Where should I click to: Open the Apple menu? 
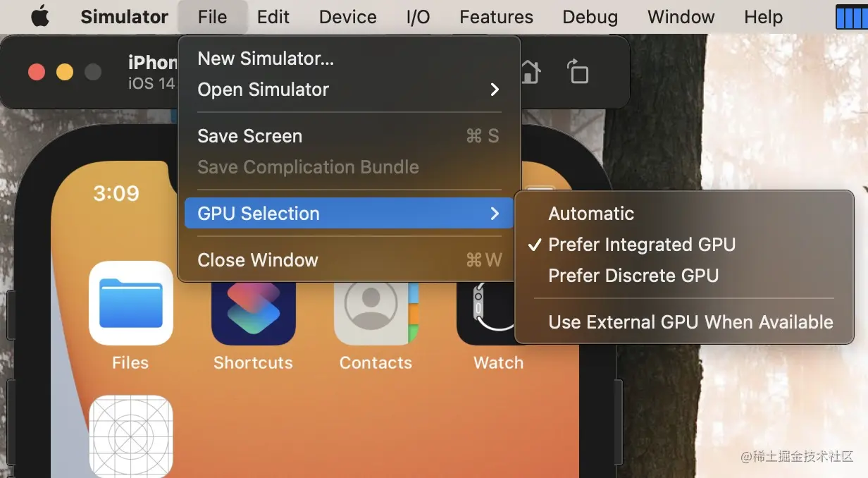click(x=41, y=16)
